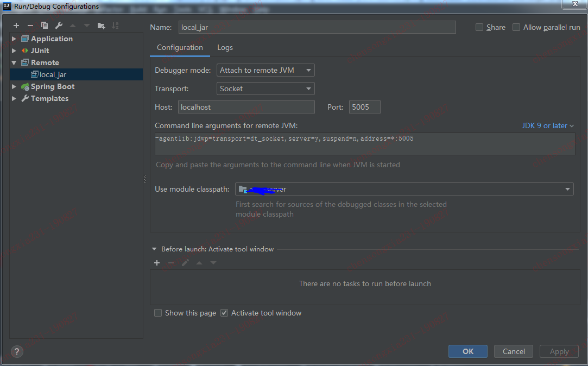Click the Spring Boot leaf icon
Image resolution: width=588 pixels, height=366 pixels.
coord(25,87)
